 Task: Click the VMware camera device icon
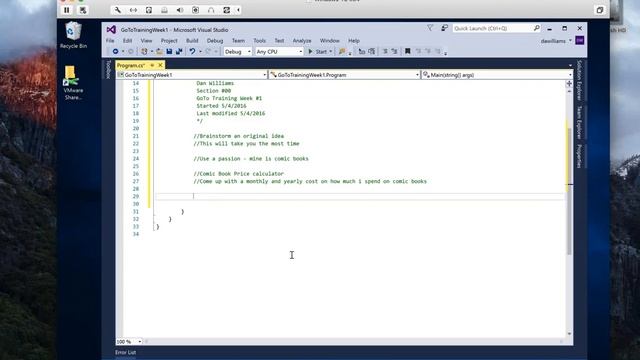coord(196,10)
